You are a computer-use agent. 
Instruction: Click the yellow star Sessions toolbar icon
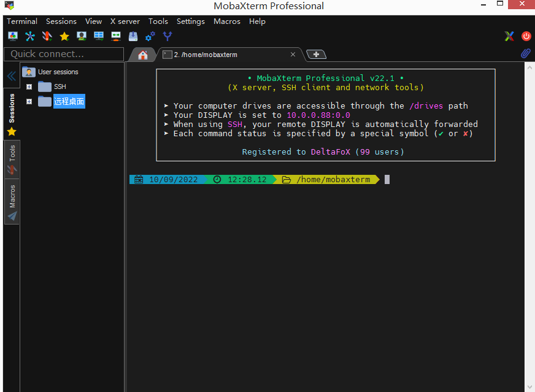(64, 36)
